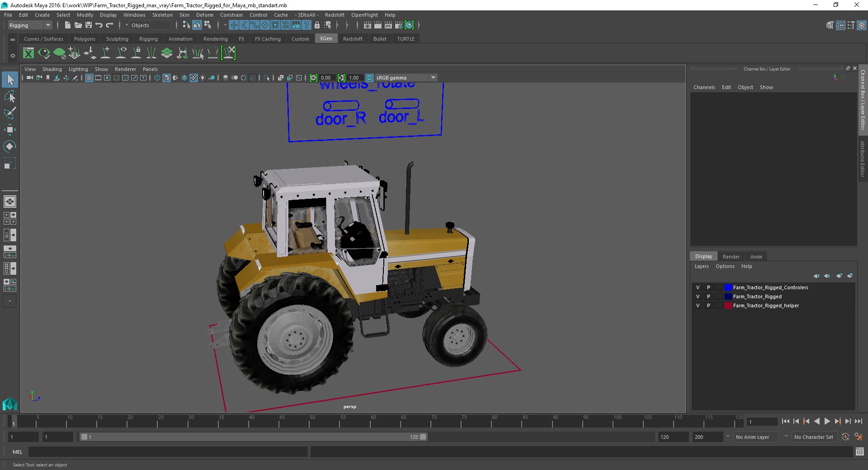Toggle visibility V of Farm_Tractor_Rigged layer
The width and height of the screenshot is (868, 470).
(x=698, y=296)
